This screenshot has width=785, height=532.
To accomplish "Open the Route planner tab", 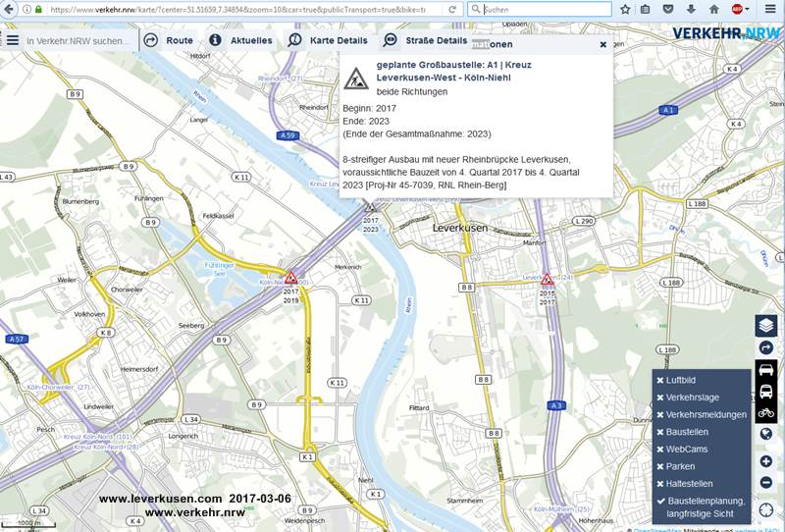I will coord(168,40).
